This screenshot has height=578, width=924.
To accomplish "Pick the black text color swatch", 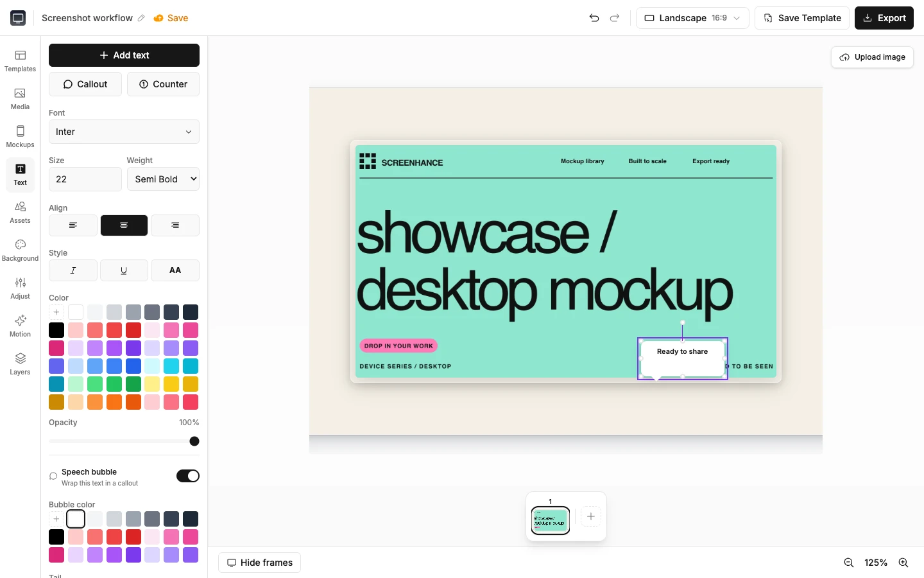I will point(56,330).
